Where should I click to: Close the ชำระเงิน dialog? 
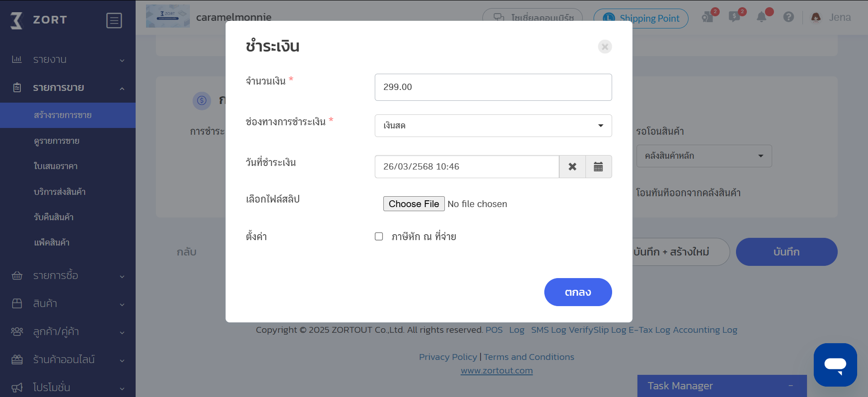point(605,47)
